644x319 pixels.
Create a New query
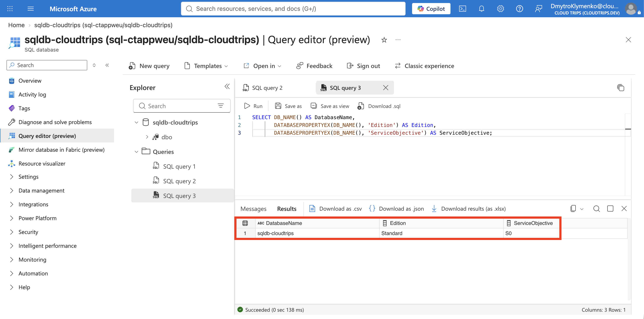click(149, 66)
